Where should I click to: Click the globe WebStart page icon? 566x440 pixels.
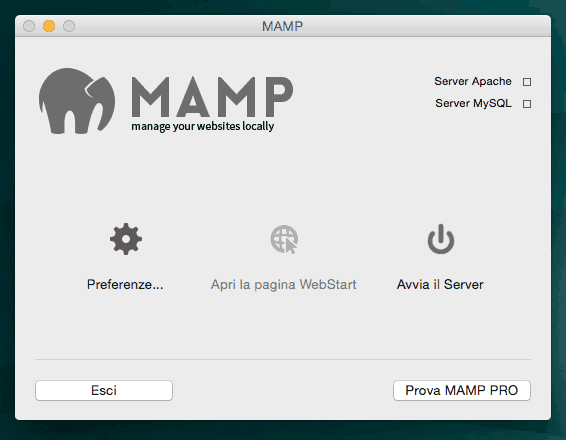click(x=284, y=239)
